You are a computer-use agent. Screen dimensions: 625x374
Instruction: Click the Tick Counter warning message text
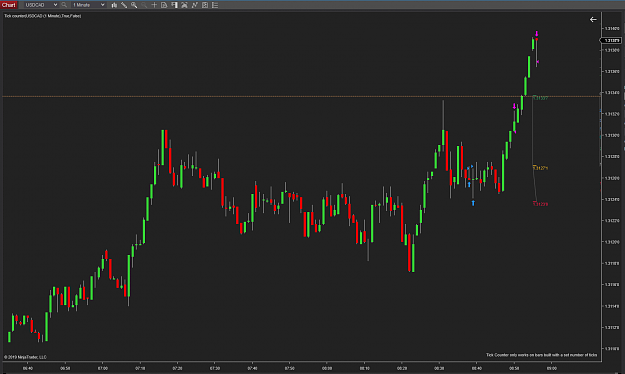(x=541, y=354)
